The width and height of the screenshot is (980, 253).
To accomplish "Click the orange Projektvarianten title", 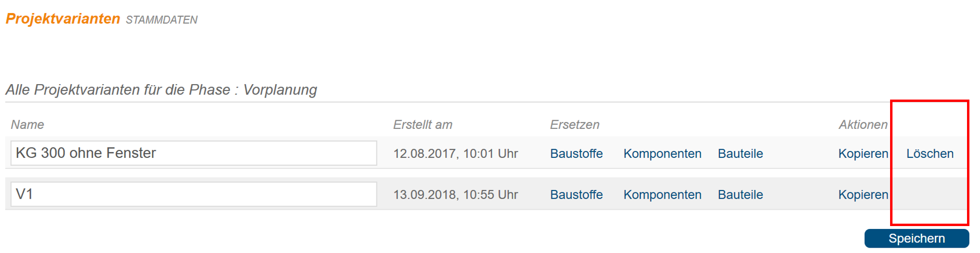I will (63, 19).
